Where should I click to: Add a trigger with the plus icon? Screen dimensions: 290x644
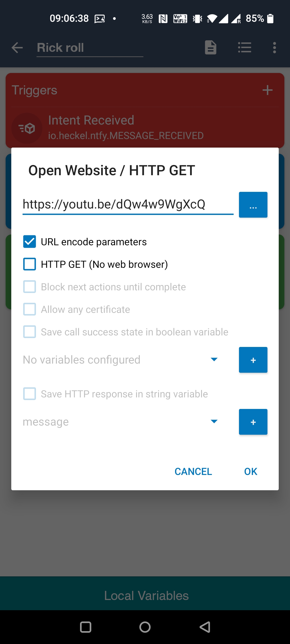[x=267, y=90]
